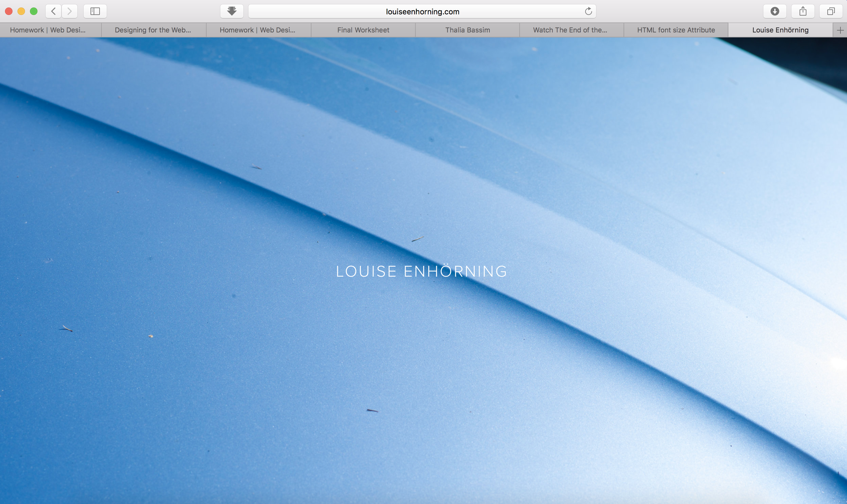The height and width of the screenshot is (504, 847).
Task: Go back to the previous page
Action: [x=53, y=11]
